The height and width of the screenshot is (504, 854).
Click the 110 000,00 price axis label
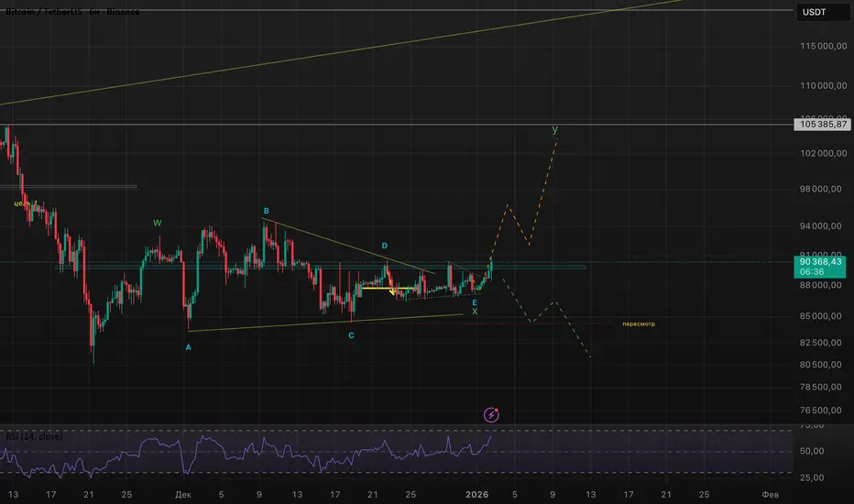point(823,85)
